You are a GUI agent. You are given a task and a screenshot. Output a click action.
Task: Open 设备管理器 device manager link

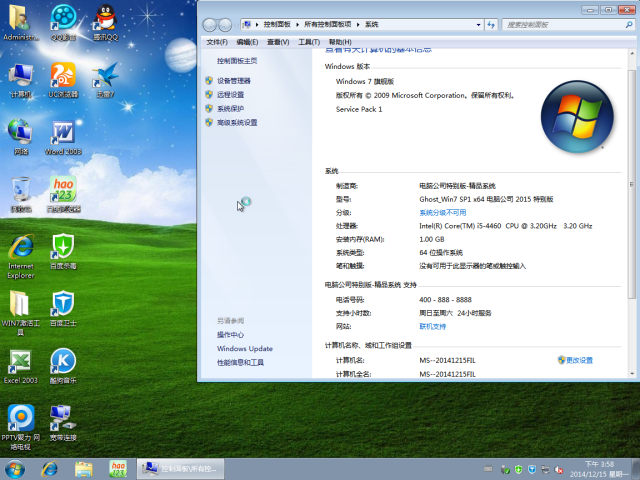(x=234, y=81)
